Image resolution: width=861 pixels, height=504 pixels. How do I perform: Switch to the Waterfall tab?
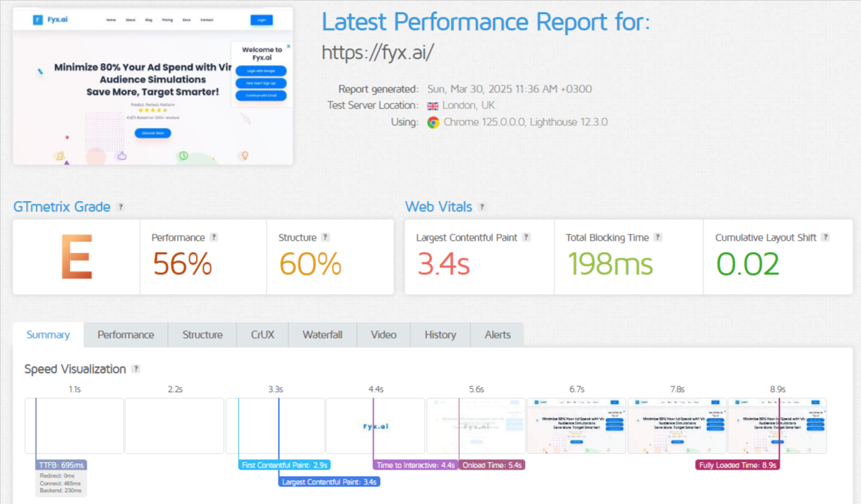(x=322, y=335)
